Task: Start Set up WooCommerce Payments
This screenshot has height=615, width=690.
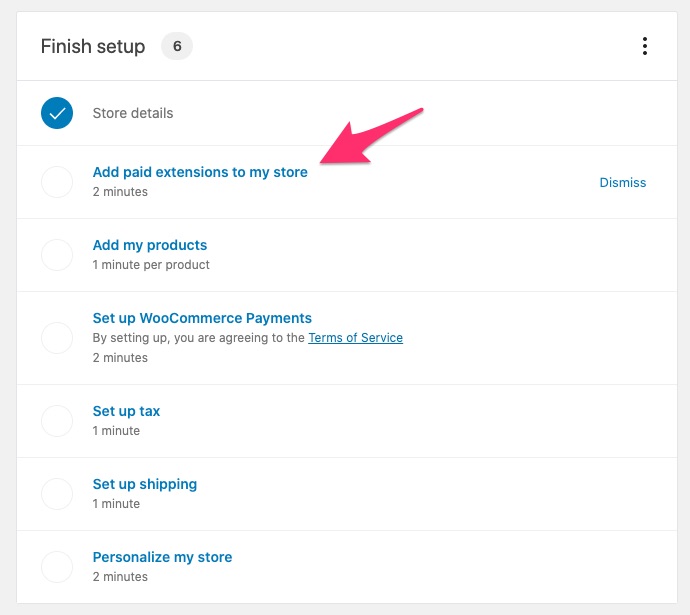Action: point(202,318)
